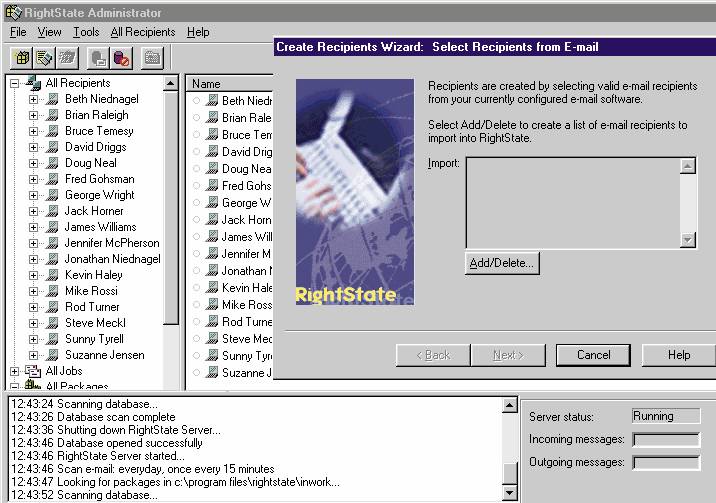Click the computer icon beside Doug Neal in tree
Screen dimensions: 716x503
[x=53, y=163]
